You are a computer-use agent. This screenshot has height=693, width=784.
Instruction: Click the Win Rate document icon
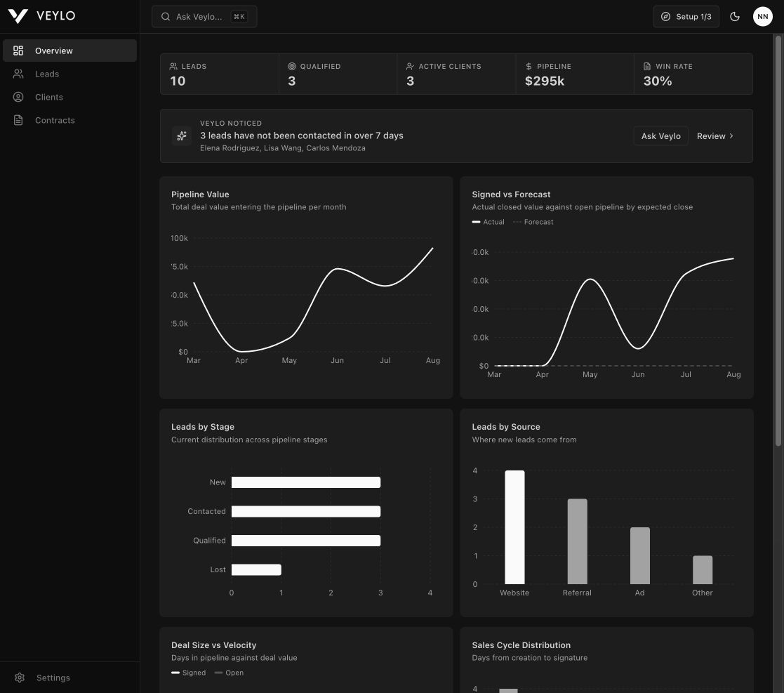647,66
